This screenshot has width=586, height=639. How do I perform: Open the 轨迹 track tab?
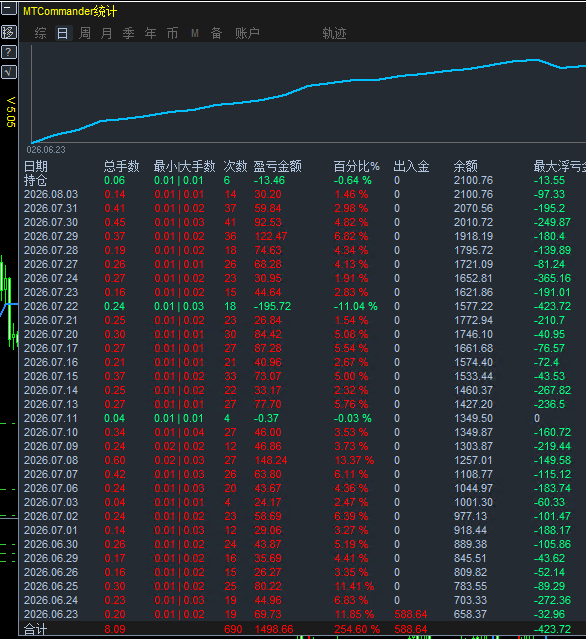(334, 33)
